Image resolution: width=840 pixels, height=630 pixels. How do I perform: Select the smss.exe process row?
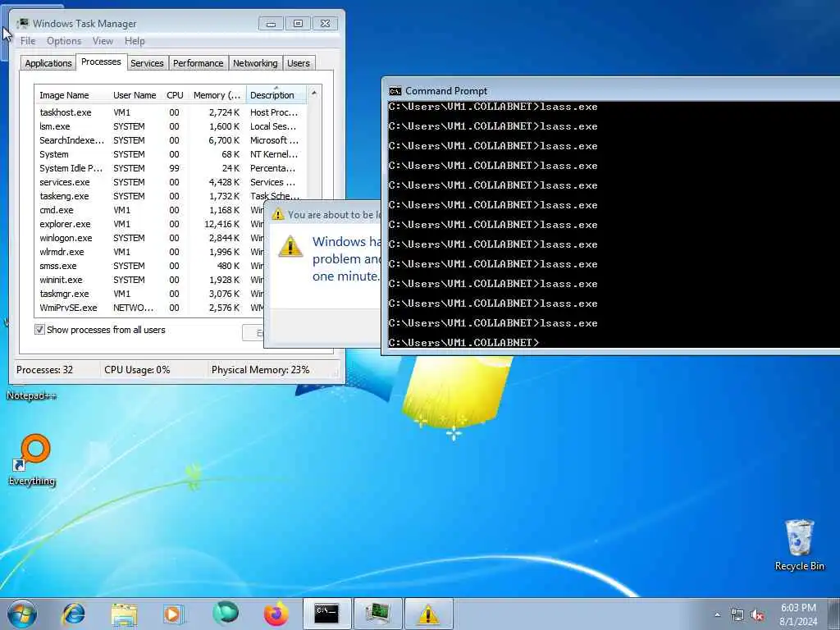pos(149,266)
